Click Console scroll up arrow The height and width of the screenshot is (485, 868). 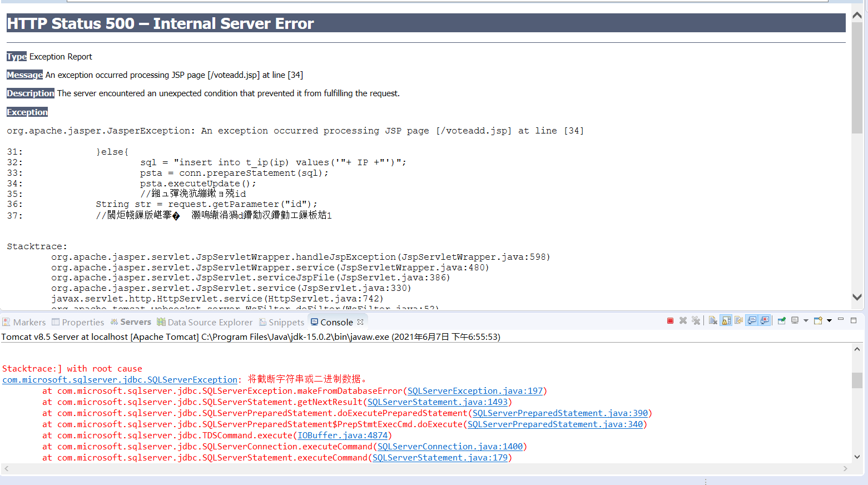coord(857,349)
